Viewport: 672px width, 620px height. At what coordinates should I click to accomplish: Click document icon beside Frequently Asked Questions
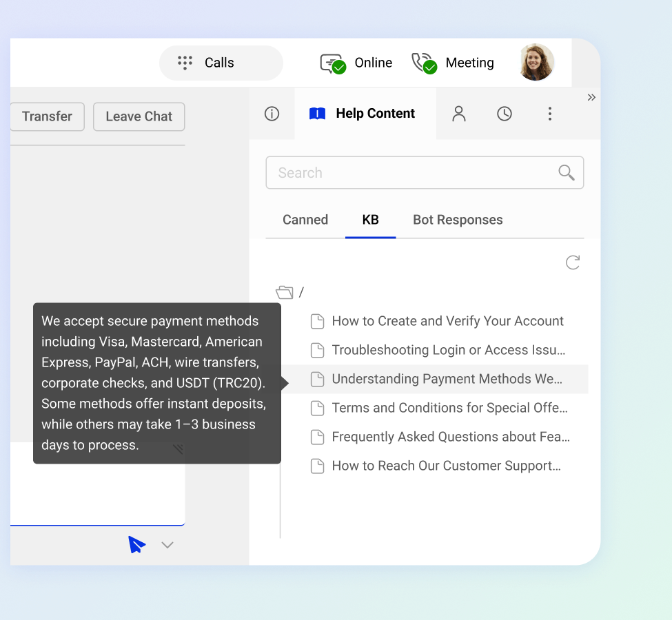(317, 437)
